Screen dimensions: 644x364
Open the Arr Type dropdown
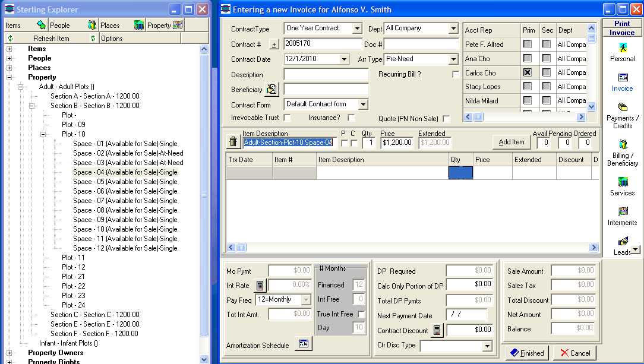click(x=453, y=59)
